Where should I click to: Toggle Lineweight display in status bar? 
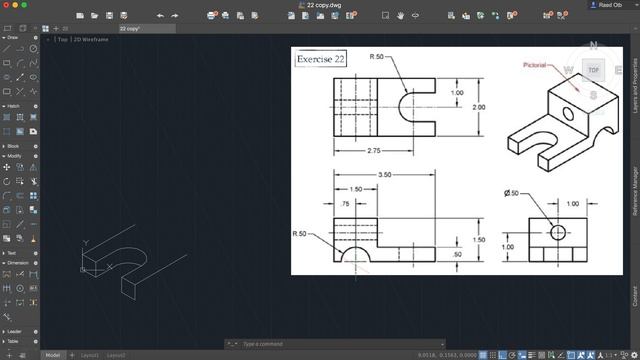coord(532,355)
